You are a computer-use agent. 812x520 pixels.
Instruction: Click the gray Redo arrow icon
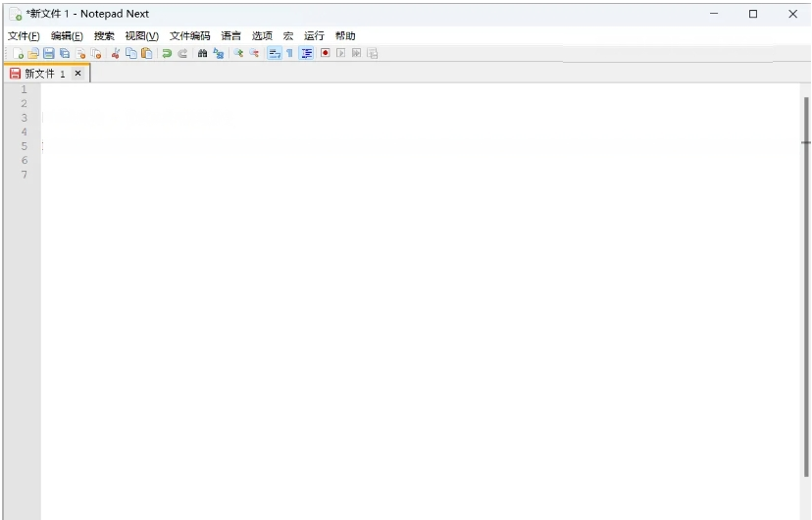coord(182,53)
